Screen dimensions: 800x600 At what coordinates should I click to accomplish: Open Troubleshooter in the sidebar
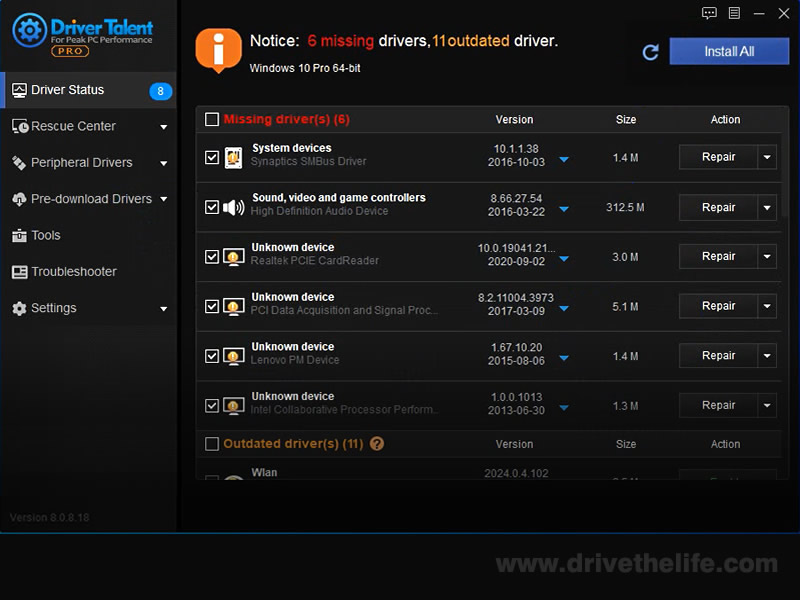[x=89, y=272]
